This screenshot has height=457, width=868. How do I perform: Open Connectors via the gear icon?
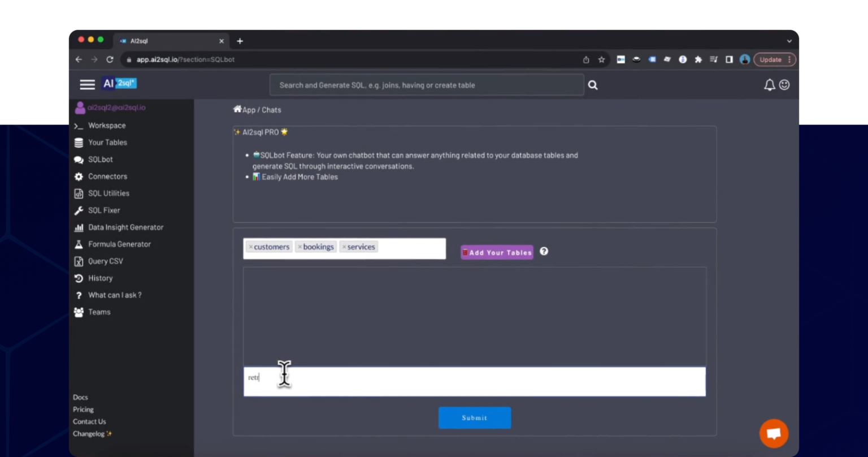[x=79, y=176]
